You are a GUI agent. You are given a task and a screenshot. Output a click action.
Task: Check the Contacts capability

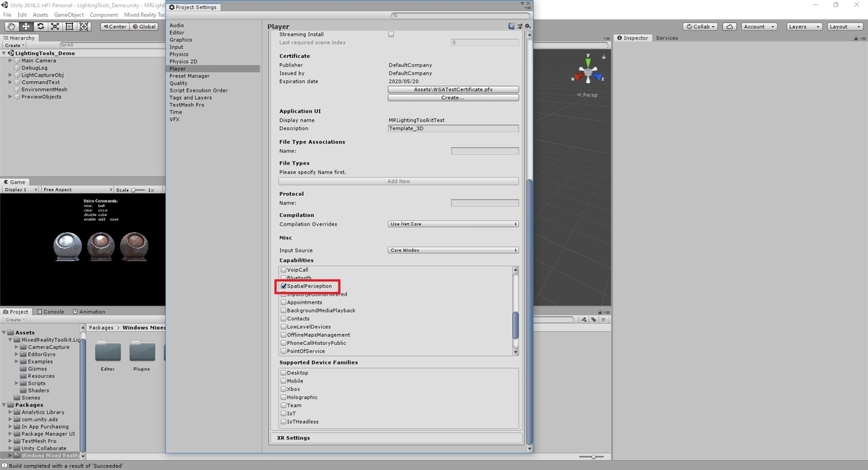(284, 319)
